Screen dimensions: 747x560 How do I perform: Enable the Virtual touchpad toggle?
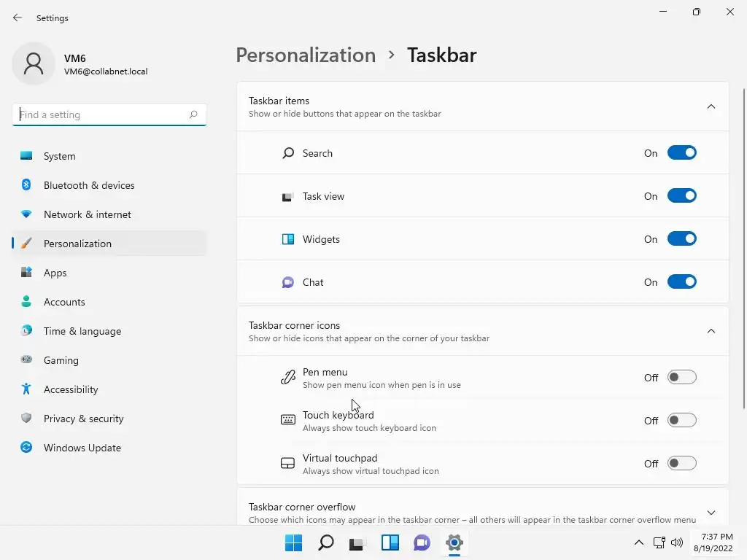682,463
